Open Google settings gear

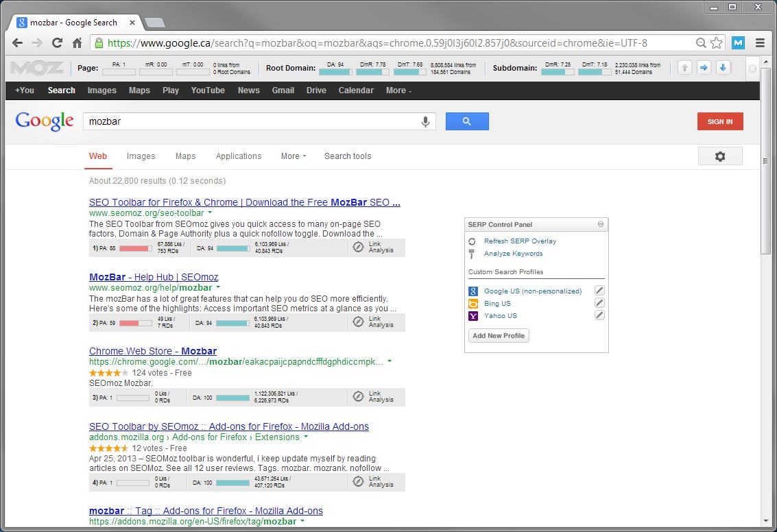tap(720, 156)
